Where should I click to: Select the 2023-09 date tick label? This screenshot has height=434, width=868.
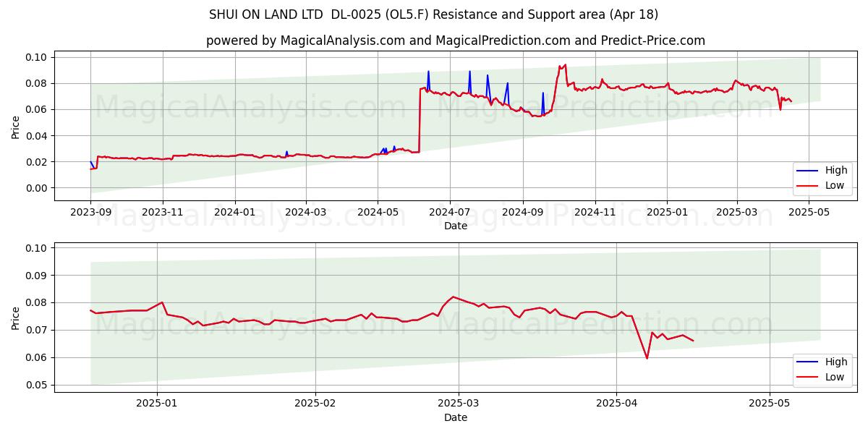pyautogui.click(x=90, y=213)
